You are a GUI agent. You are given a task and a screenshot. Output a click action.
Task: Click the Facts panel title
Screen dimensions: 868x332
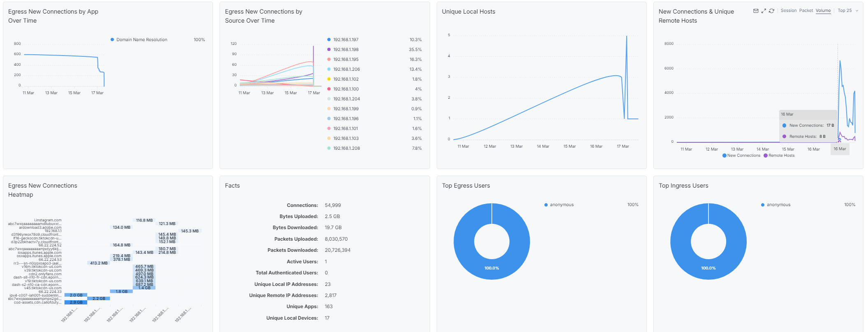click(232, 186)
